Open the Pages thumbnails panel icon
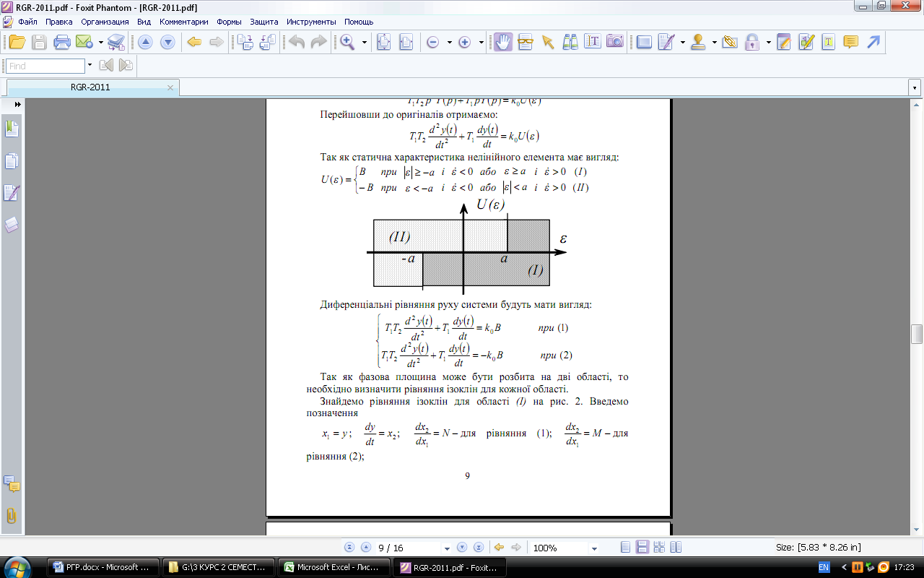This screenshot has height=578, width=924. point(12,161)
